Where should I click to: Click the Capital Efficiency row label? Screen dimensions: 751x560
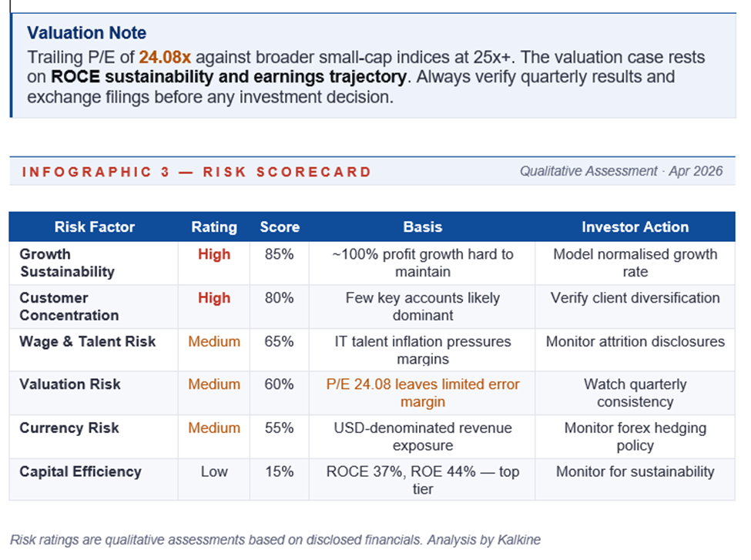[80, 471]
